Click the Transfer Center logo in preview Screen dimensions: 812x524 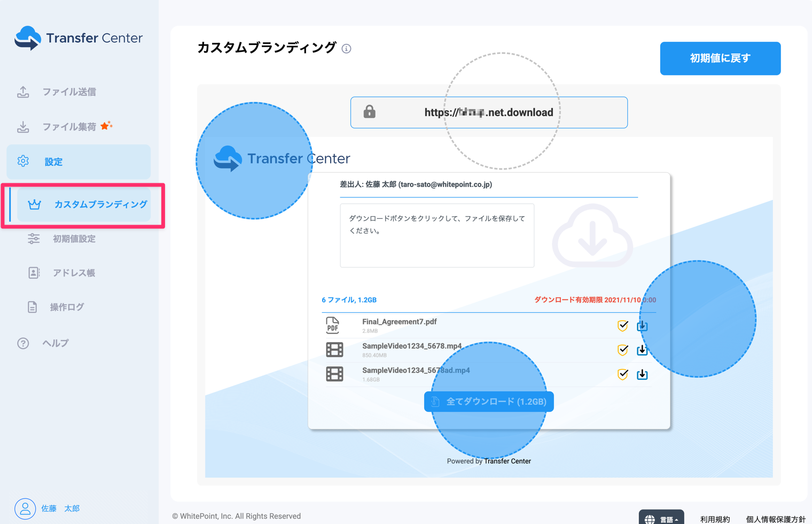click(x=282, y=159)
